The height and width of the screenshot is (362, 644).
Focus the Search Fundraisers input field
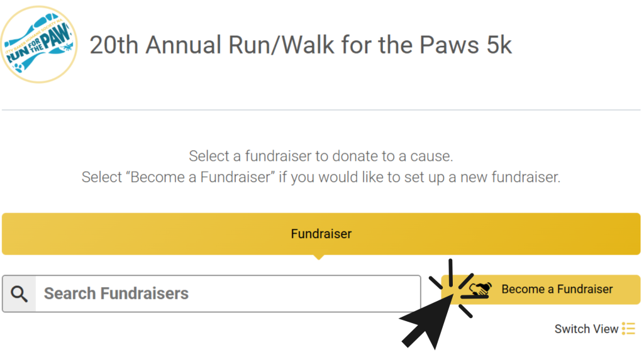(226, 293)
